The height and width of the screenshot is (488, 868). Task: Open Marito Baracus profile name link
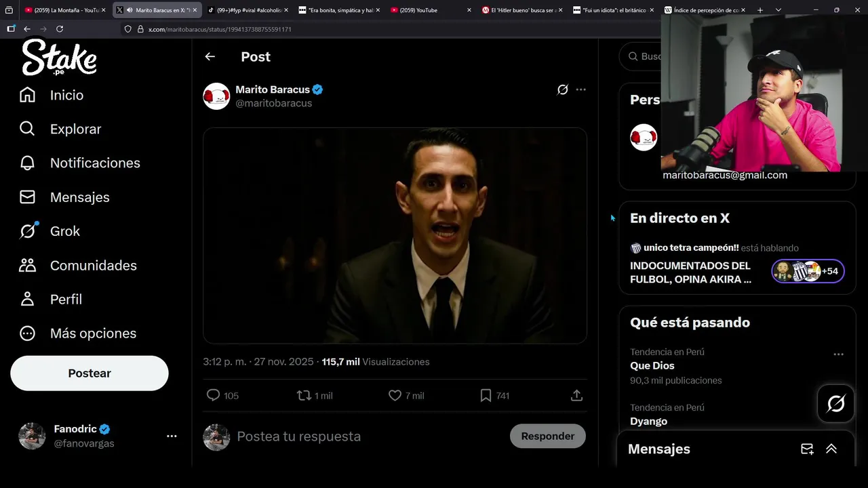(x=273, y=89)
